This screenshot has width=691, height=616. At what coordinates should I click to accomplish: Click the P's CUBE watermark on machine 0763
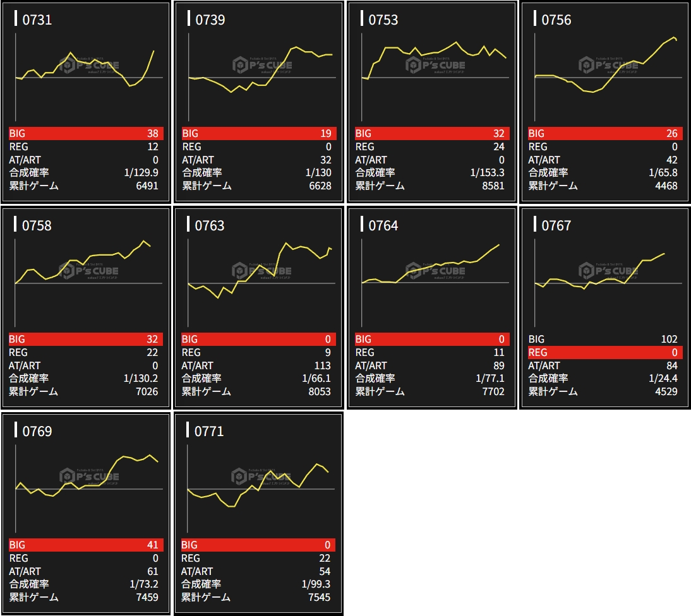(x=262, y=271)
